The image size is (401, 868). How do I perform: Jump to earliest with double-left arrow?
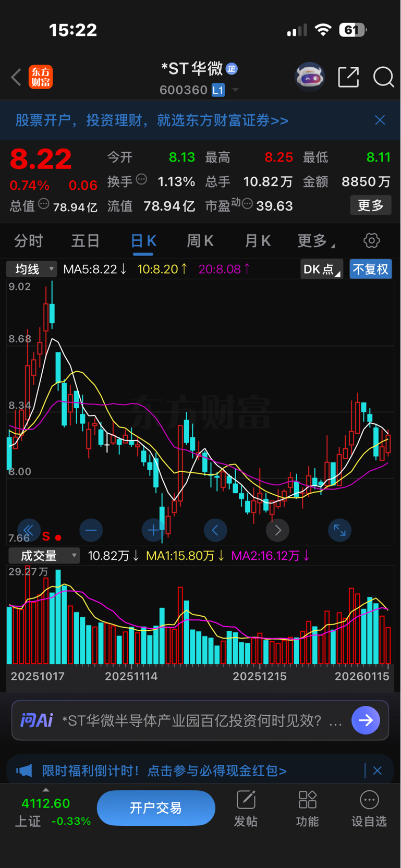[29, 531]
